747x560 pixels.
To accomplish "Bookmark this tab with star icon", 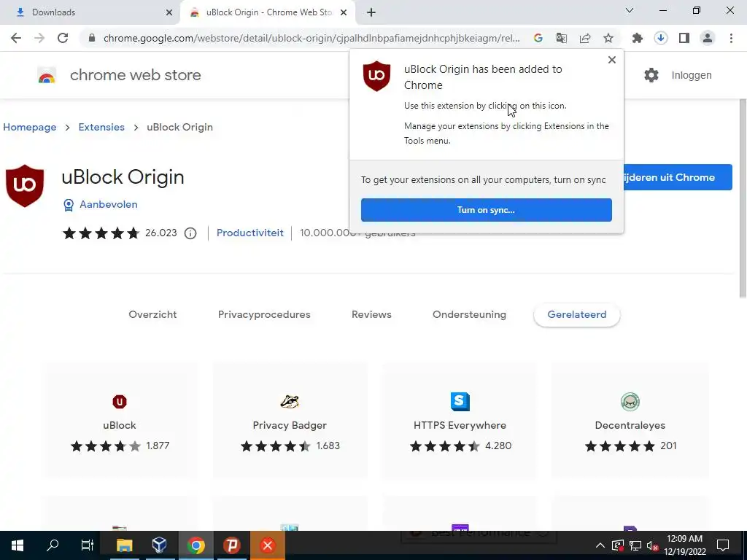I will (x=608, y=38).
